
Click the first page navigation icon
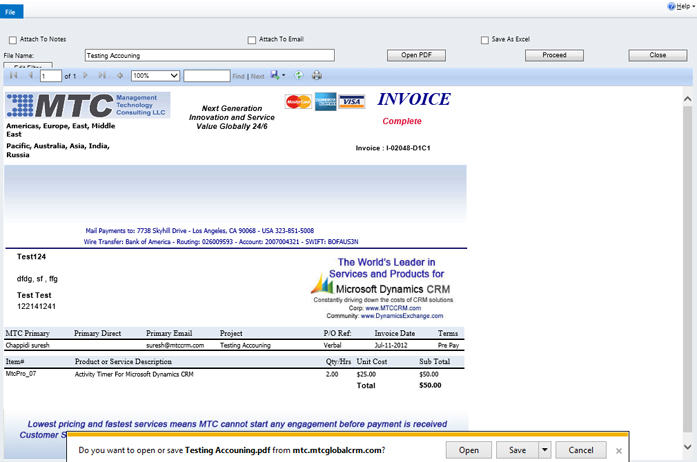pos(14,75)
